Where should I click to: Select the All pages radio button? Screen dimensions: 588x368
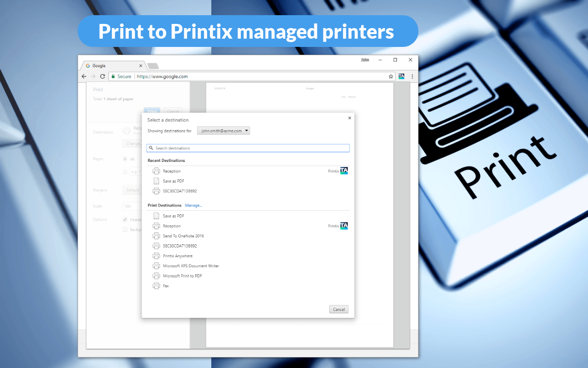(125, 159)
